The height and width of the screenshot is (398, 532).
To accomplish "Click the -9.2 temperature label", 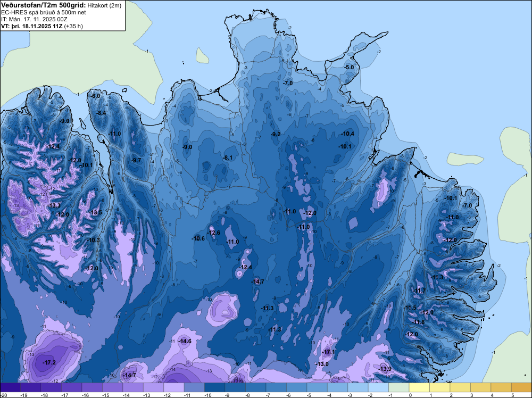I will (x=276, y=135).
